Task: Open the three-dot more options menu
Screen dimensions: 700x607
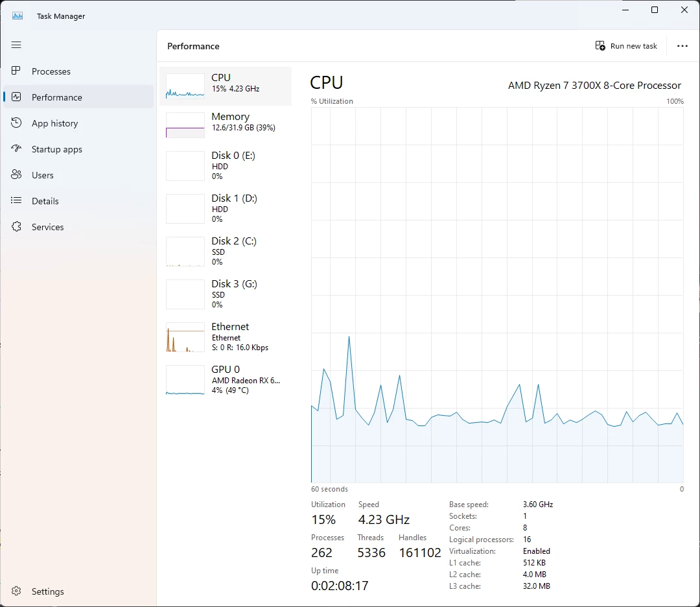Action: click(x=682, y=46)
